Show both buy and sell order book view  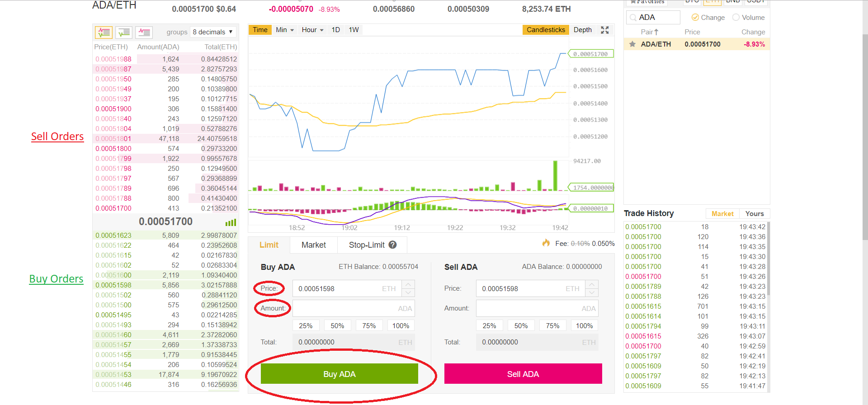click(x=104, y=32)
